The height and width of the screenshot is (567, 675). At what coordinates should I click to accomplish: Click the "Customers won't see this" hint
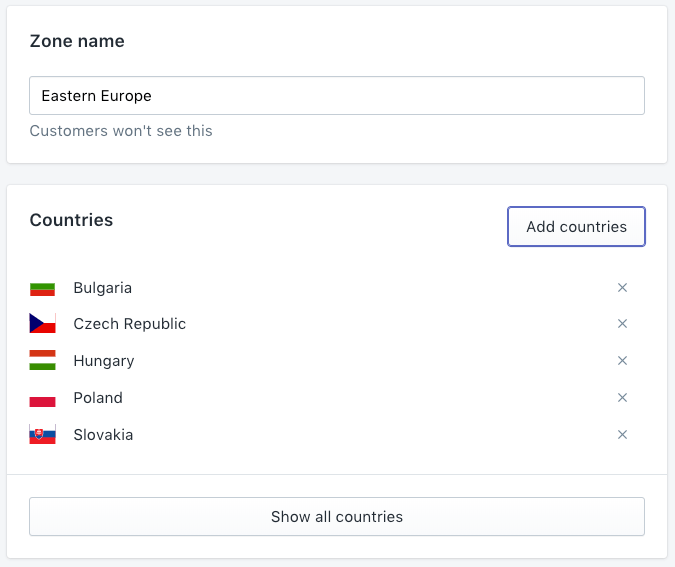pyautogui.click(x=121, y=131)
